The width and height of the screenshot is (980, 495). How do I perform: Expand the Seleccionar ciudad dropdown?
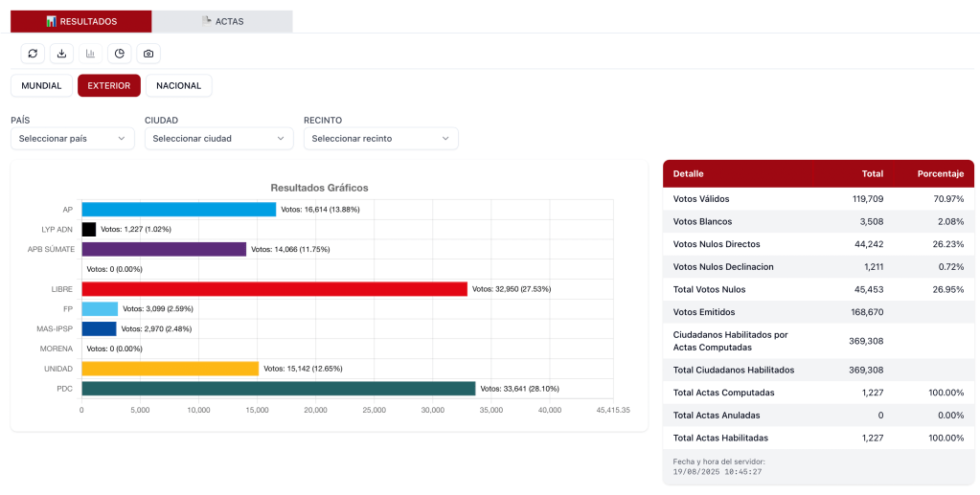click(x=218, y=139)
